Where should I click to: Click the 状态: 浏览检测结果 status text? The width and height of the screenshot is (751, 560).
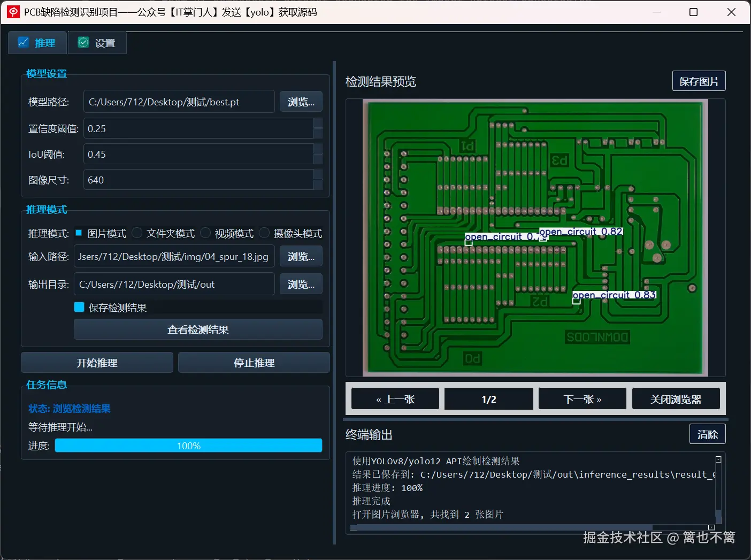tap(70, 408)
